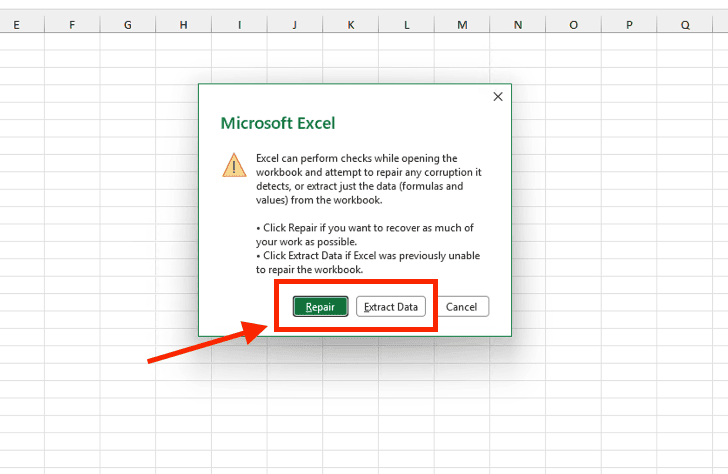Select column F header
The width and height of the screenshot is (728, 474).
click(x=72, y=25)
